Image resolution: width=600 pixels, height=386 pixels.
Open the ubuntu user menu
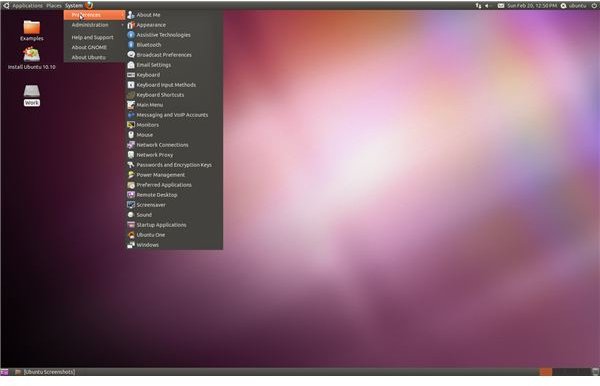(x=574, y=5)
